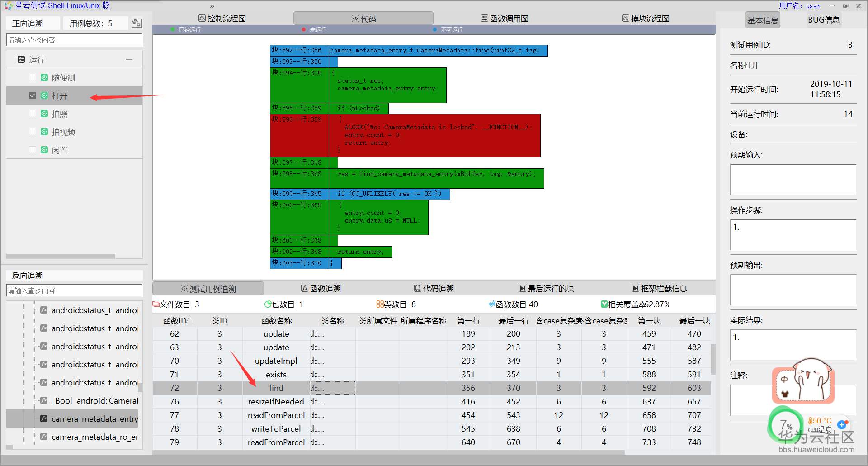
Task: Click the CPU usage 7% floating widget
Action: coord(786,424)
